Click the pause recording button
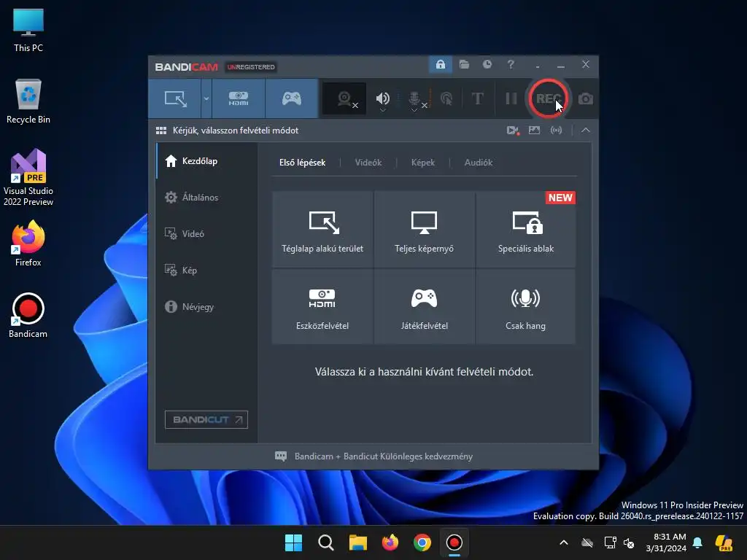The image size is (747, 560). coord(511,98)
